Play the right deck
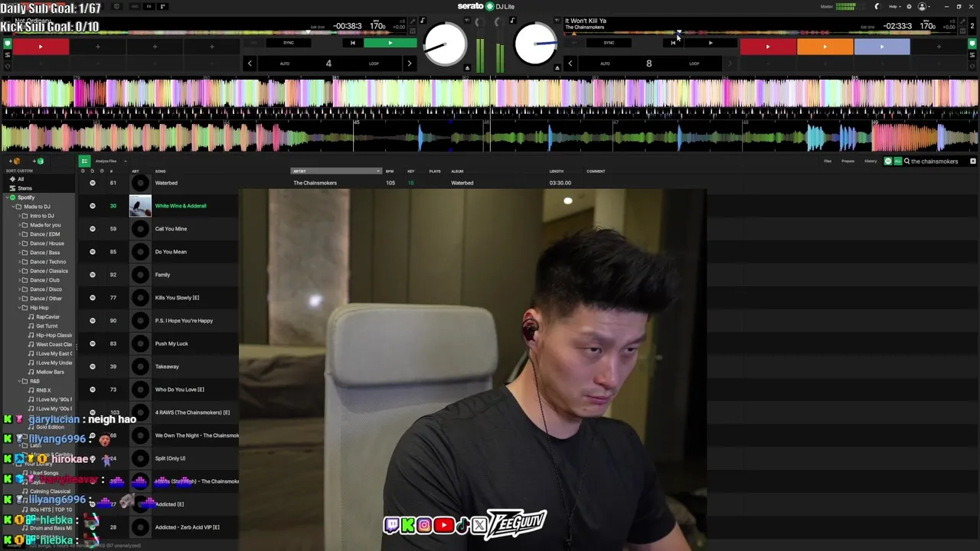The width and height of the screenshot is (980, 551). (710, 43)
